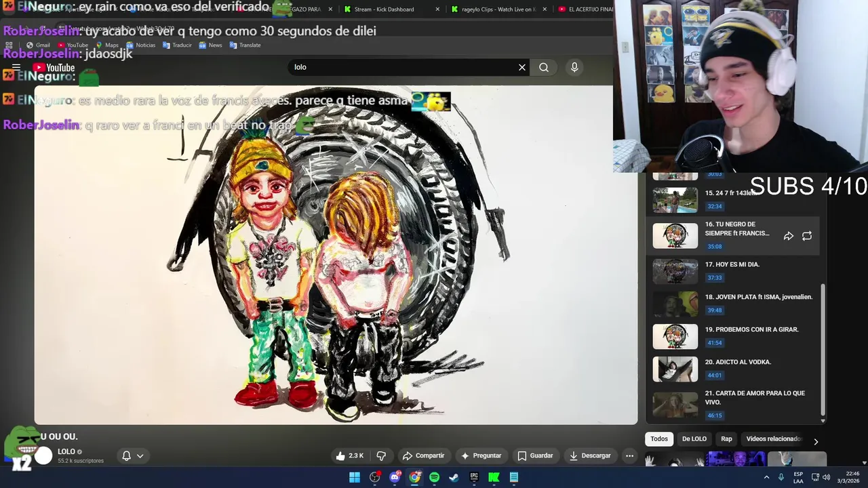Switch to the EL ACERTIJO FINAL browser tab
Viewport: 868px width, 488px height.
tap(586, 9)
